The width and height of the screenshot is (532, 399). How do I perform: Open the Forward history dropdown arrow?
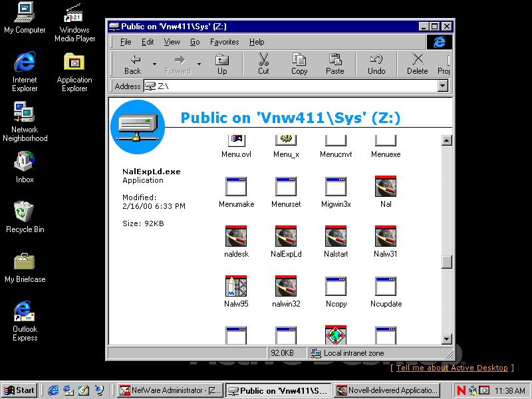[199, 64]
